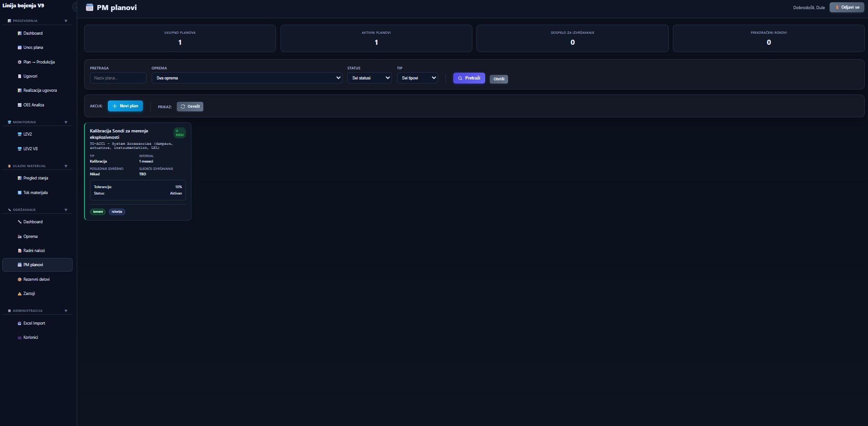Image resolution: width=868 pixels, height=426 pixels.
Task: Click the Pregled stanja icon
Action: point(20,178)
